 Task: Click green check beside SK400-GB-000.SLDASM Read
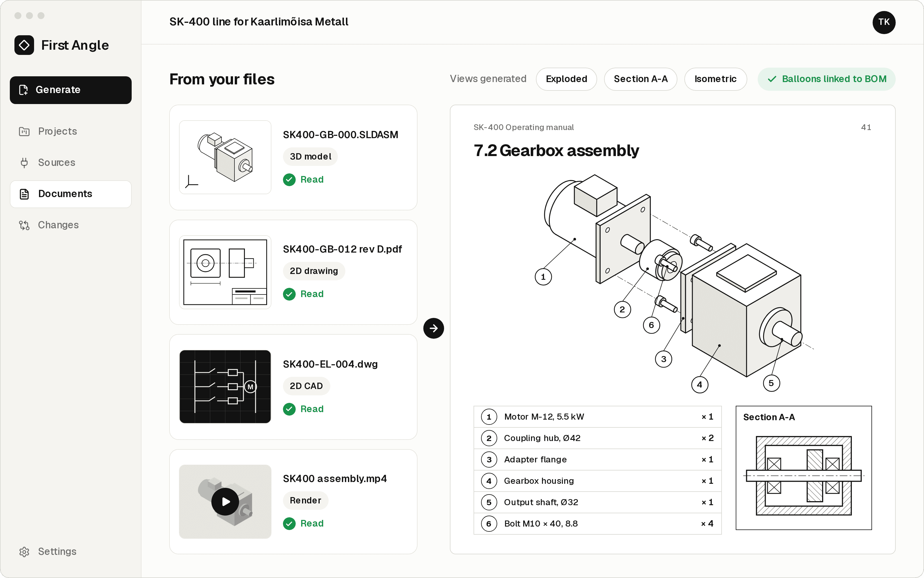(x=289, y=180)
